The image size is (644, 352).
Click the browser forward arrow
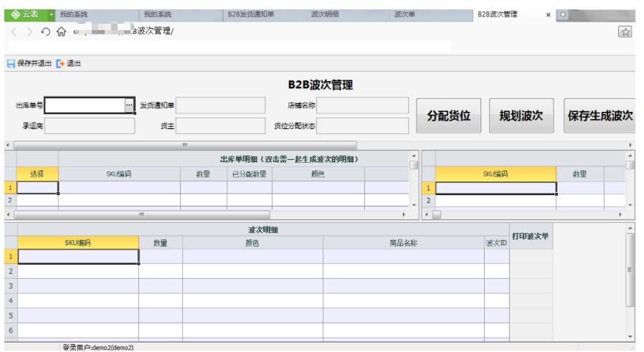pyautogui.click(x=29, y=32)
